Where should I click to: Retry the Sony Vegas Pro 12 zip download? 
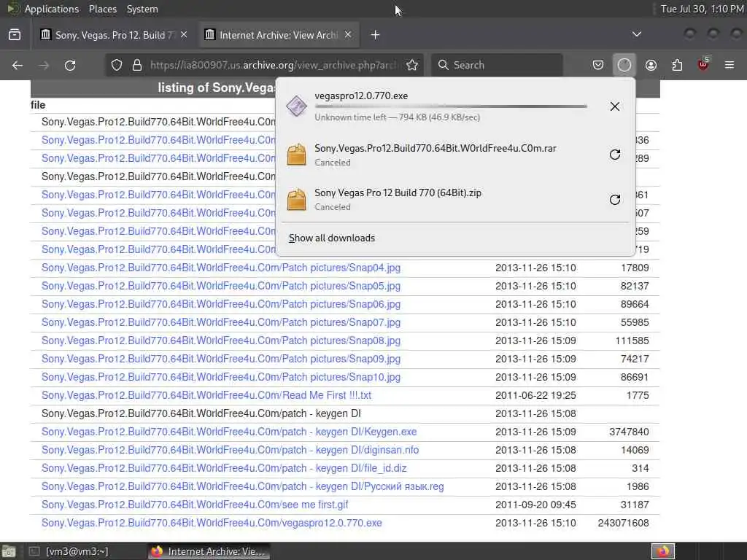pyautogui.click(x=614, y=200)
